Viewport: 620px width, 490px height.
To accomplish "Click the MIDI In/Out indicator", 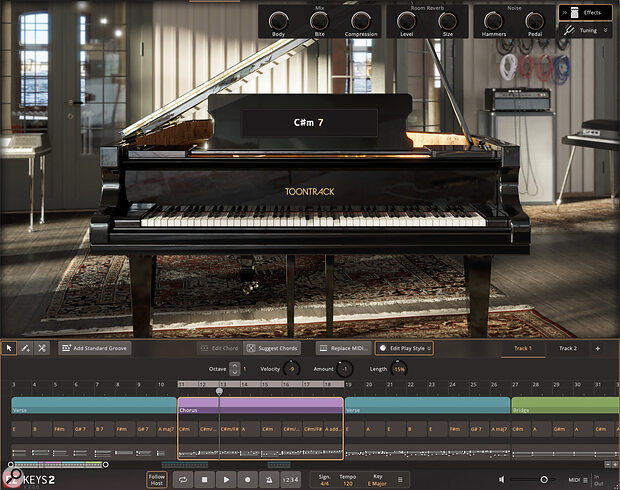I will [598, 480].
